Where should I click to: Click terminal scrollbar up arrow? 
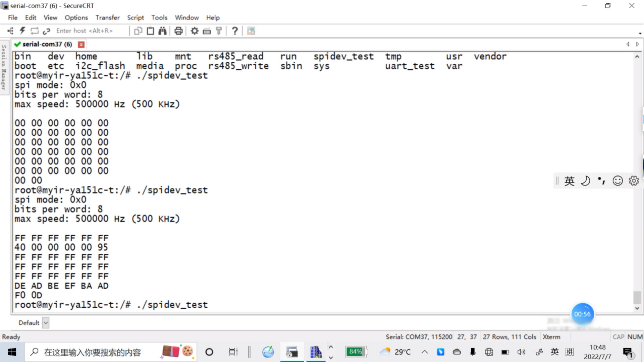(637, 57)
